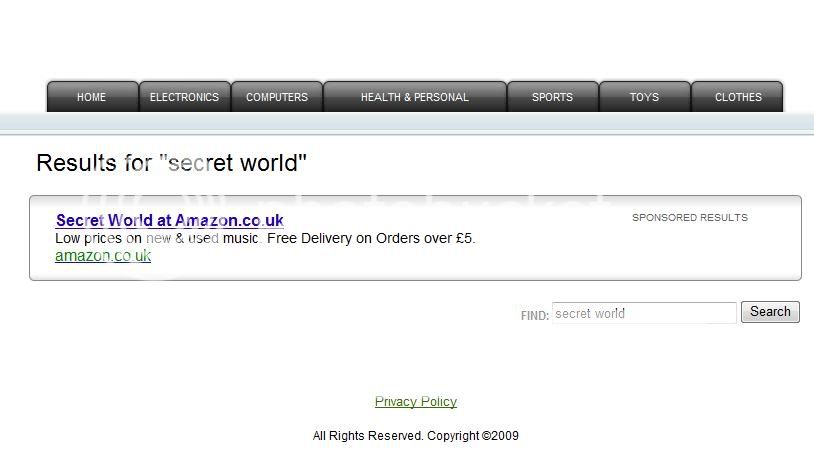Click the FIND: label beside search box
The width and height of the screenshot is (814, 471).
click(x=535, y=316)
